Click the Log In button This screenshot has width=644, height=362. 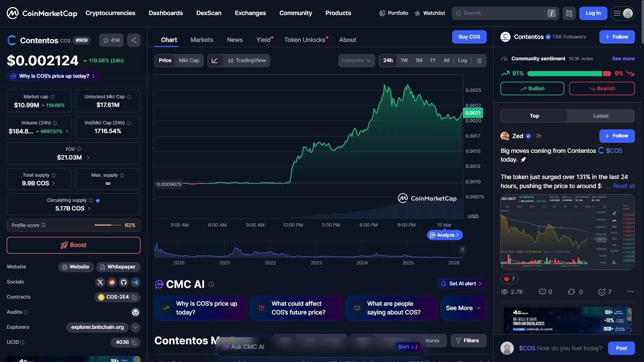pos(593,13)
